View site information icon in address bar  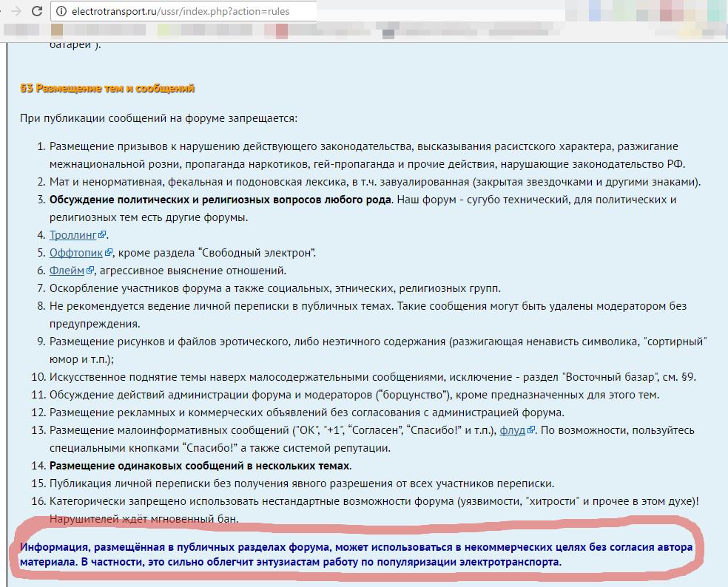pyautogui.click(x=61, y=12)
